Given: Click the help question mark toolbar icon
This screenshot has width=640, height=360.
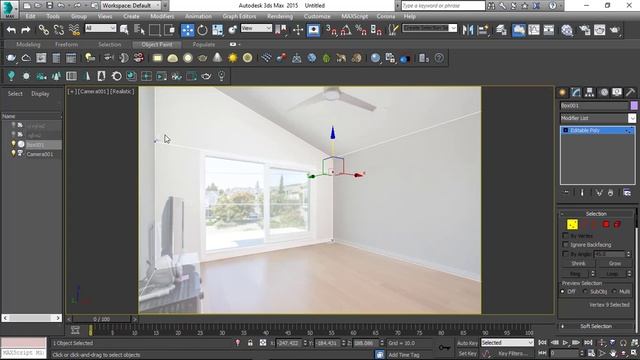Looking at the screenshot, I should point(439,58).
